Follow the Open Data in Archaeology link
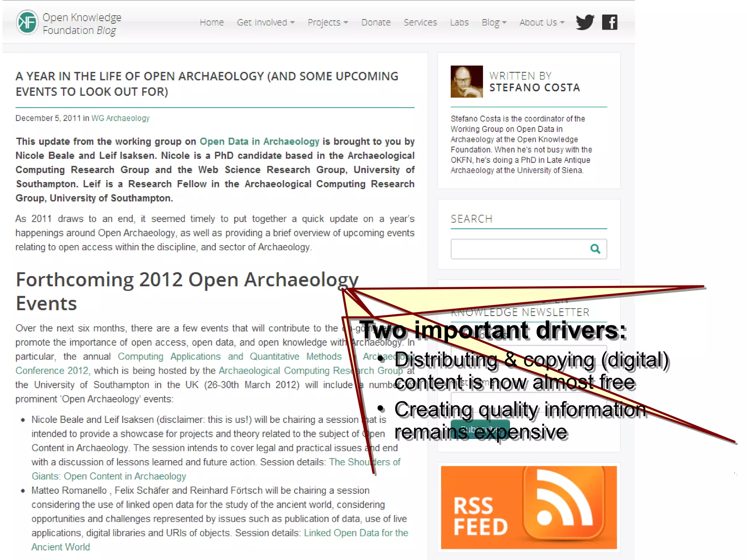This screenshot has width=747, height=560. 259,141
